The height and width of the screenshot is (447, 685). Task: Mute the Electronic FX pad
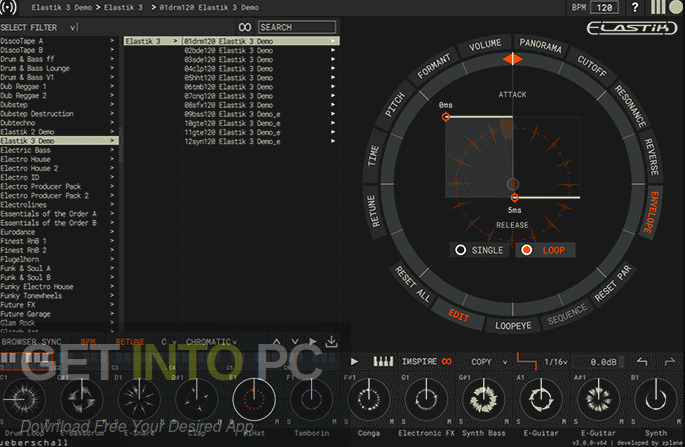pos(449,422)
